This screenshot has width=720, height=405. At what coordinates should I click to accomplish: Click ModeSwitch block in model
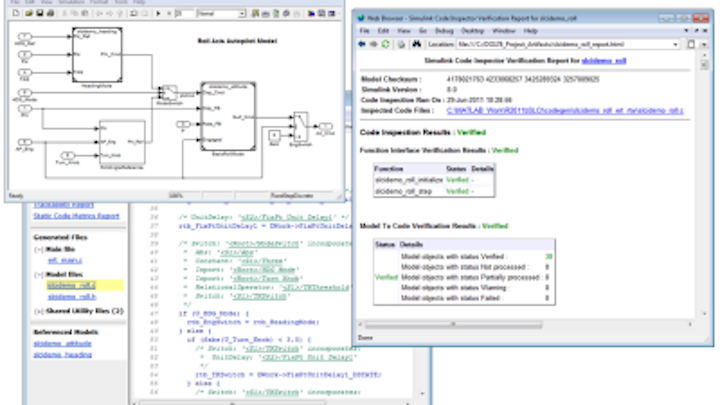(168, 93)
